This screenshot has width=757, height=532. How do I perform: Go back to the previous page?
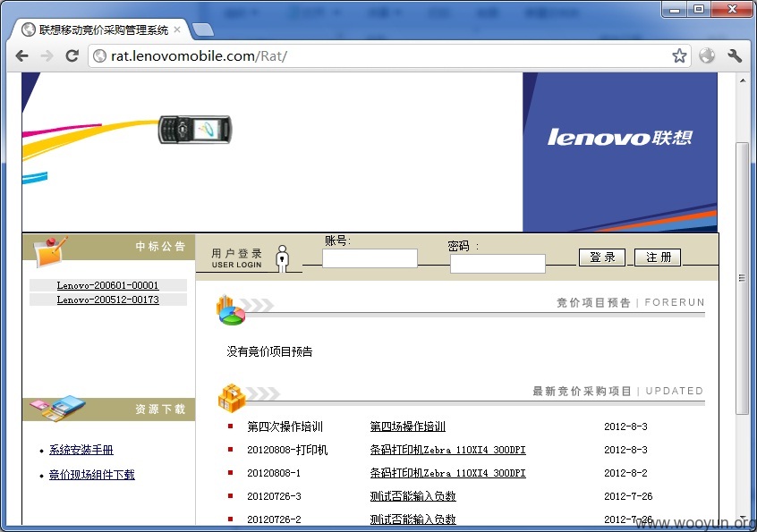click(22, 56)
